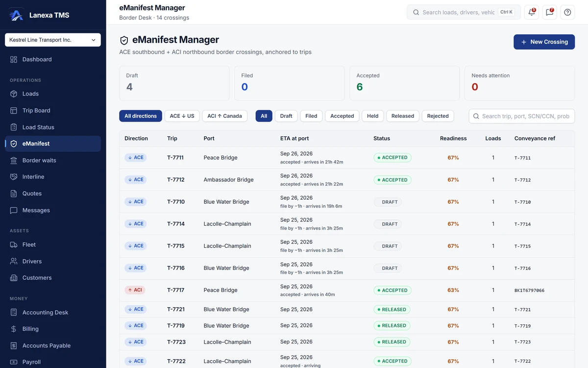
Task: Open Border waits in sidebar
Action: tap(53, 160)
